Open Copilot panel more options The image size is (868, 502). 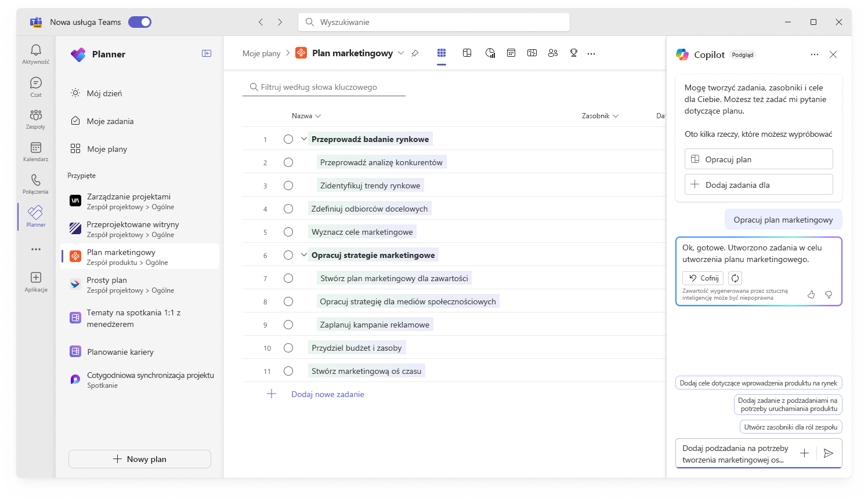815,54
